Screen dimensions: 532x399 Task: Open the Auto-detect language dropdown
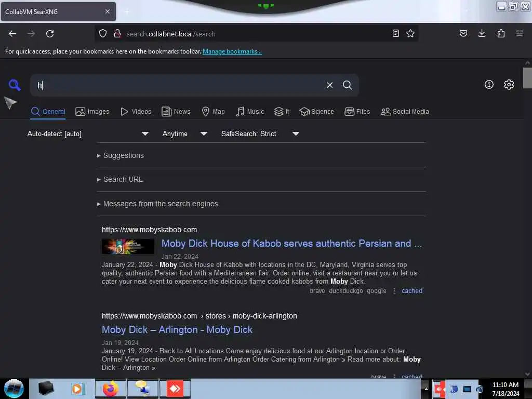pos(88,134)
